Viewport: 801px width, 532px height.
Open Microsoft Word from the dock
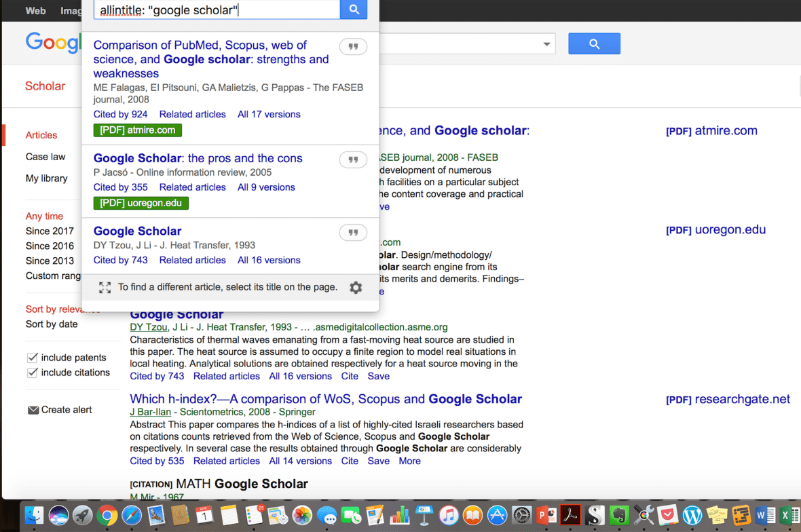click(x=764, y=516)
